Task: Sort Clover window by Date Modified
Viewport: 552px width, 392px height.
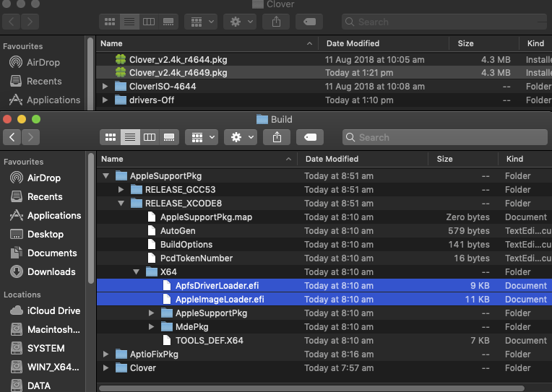Action: pyautogui.click(x=384, y=43)
